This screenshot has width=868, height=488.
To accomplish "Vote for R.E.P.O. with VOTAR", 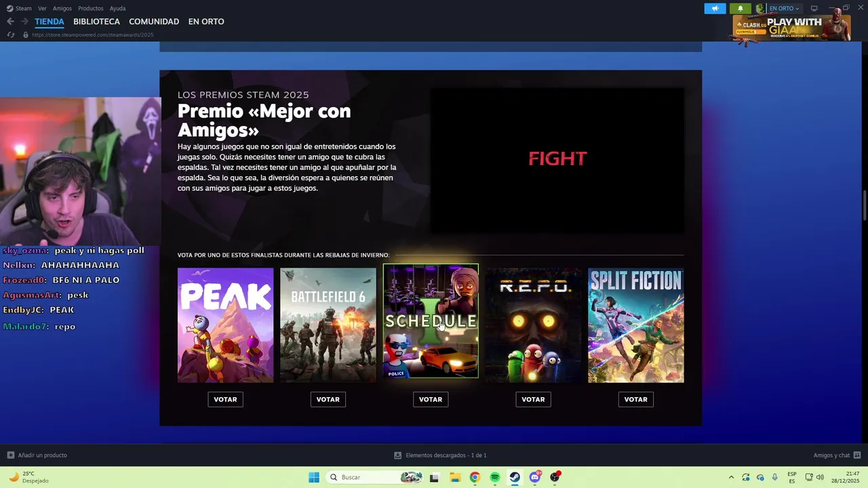I will 533,399.
